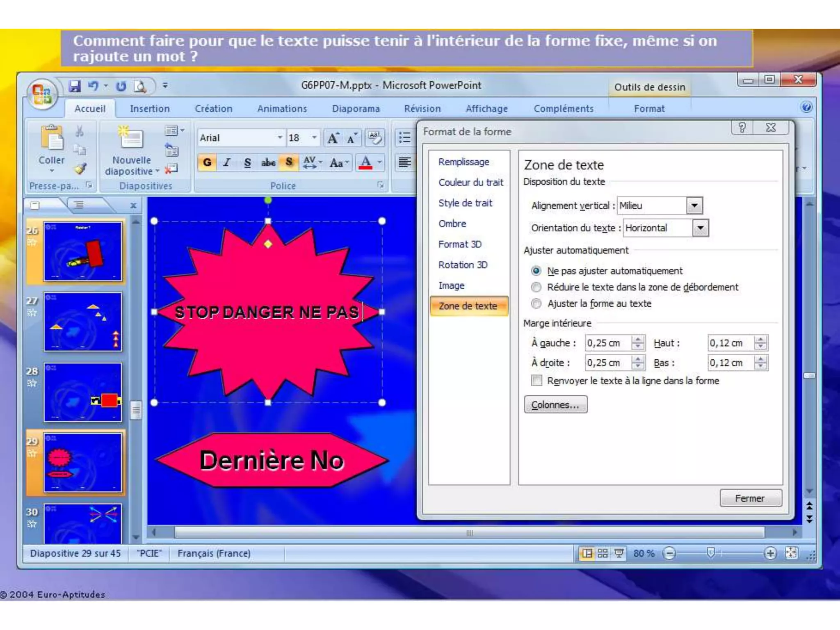Select normal view in status bar
840x630 pixels.
pos(587,553)
